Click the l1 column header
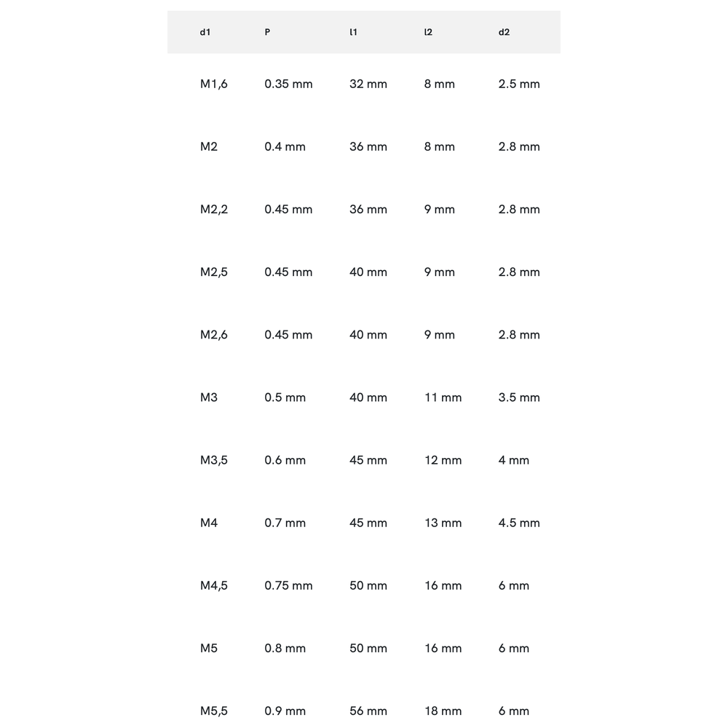This screenshot has width=728, height=728. point(353,32)
